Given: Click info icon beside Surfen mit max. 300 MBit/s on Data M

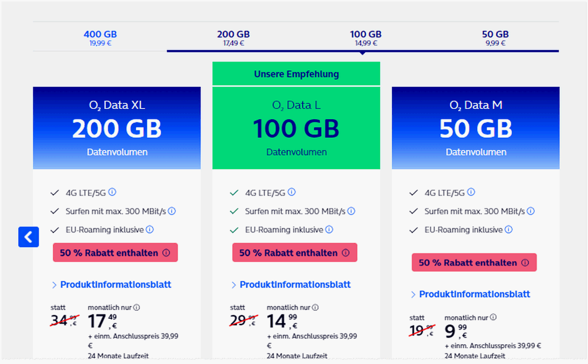Looking at the screenshot, I should (531, 211).
